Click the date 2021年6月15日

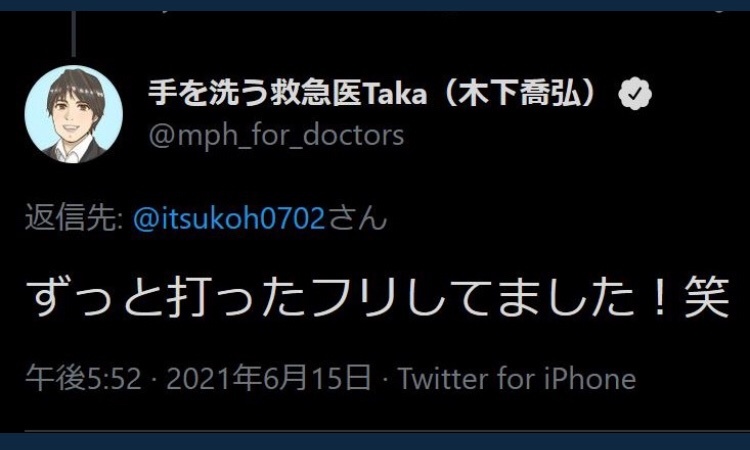269,378
